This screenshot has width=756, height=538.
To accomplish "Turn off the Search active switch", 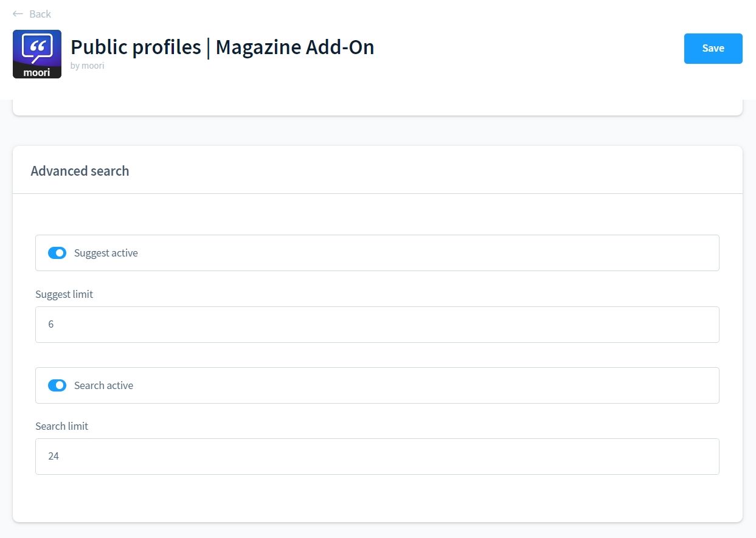I will click(57, 385).
